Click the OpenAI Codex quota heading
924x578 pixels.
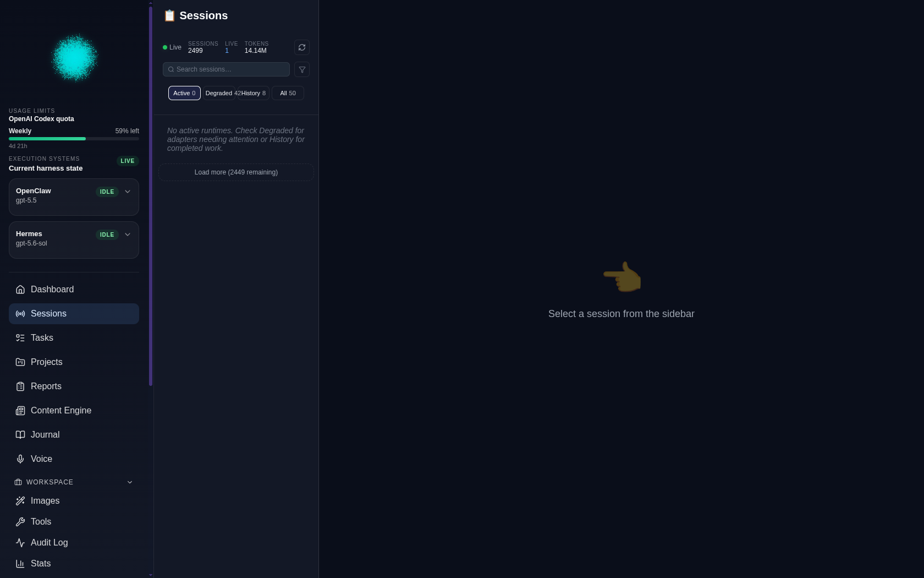click(x=41, y=119)
